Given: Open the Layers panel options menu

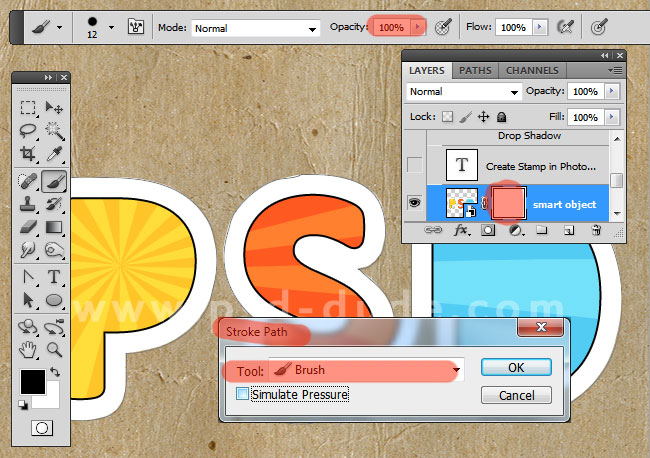Looking at the screenshot, I should coord(616,70).
